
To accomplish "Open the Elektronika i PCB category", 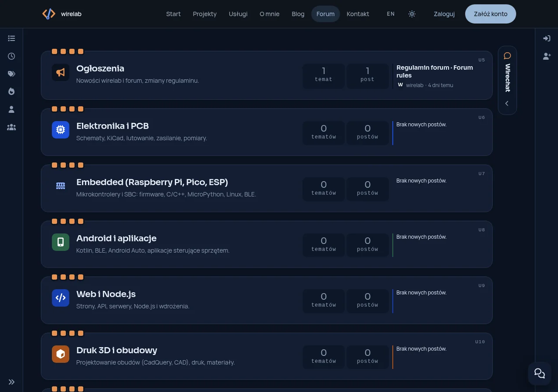I will click(112, 126).
